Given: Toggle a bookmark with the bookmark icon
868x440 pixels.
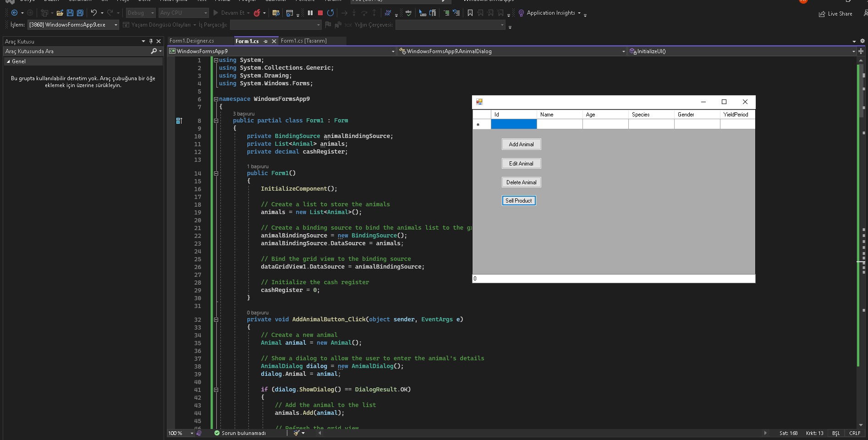Looking at the screenshot, I should pyautogui.click(x=470, y=13).
